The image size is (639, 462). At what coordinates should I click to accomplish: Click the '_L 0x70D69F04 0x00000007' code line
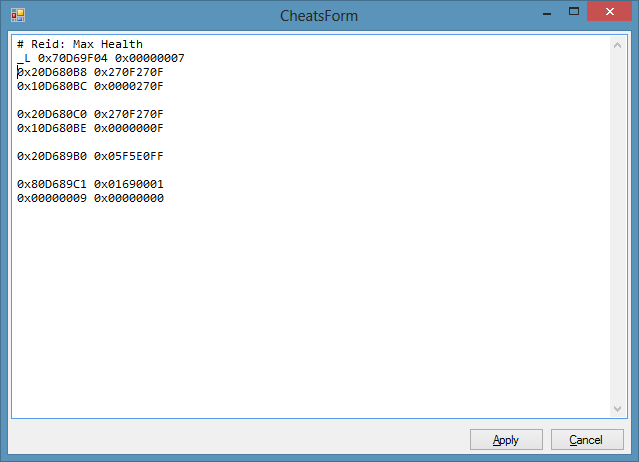100,58
